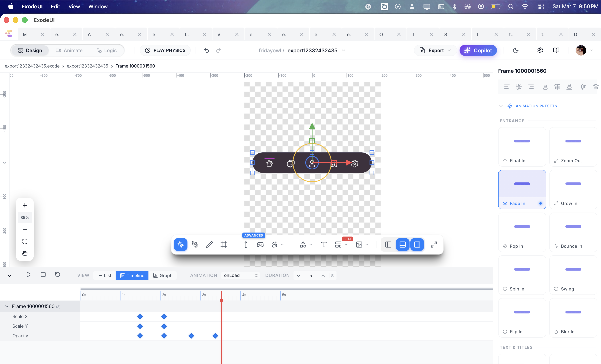Apply the Fade In animation preset

pos(522,190)
